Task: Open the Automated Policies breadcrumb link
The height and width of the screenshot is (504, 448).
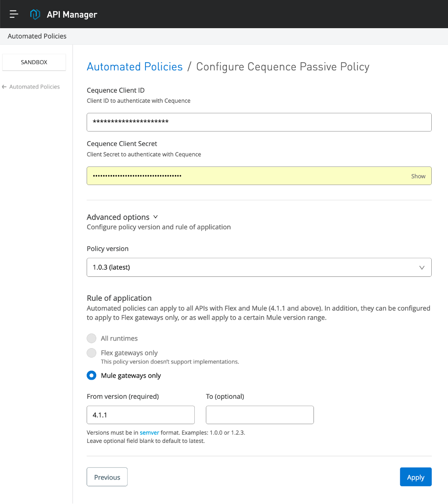Action: (x=134, y=66)
